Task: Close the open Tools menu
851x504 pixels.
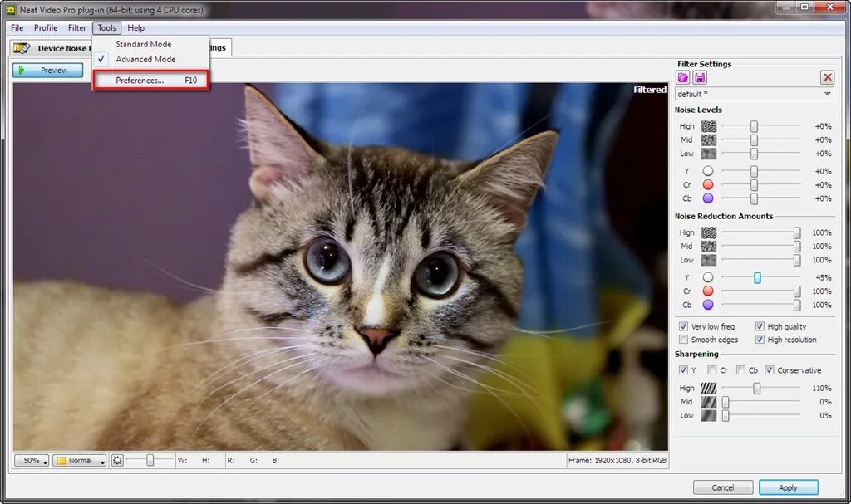Action: (107, 27)
